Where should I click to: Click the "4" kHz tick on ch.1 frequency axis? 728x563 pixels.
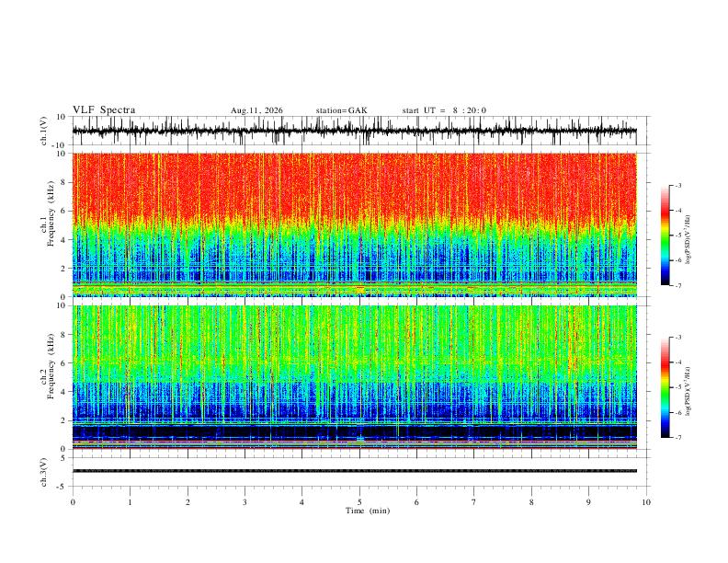tap(63, 240)
